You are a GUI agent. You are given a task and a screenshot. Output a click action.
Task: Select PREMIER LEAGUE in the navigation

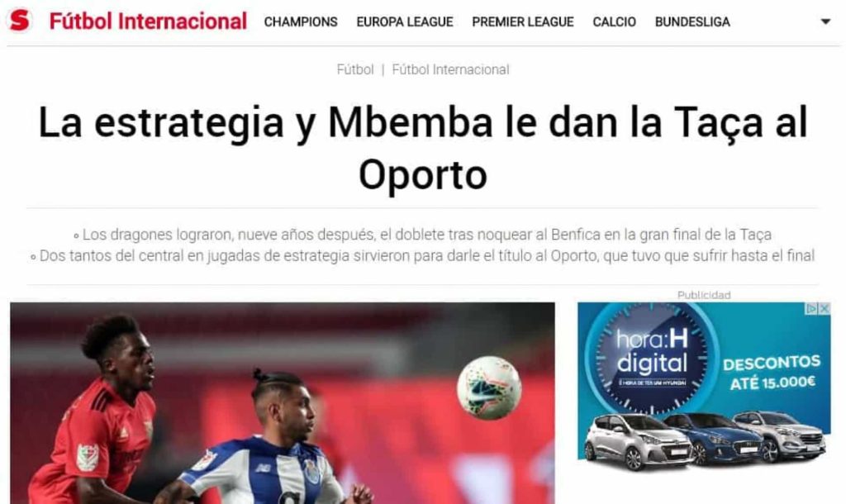click(523, 22)
